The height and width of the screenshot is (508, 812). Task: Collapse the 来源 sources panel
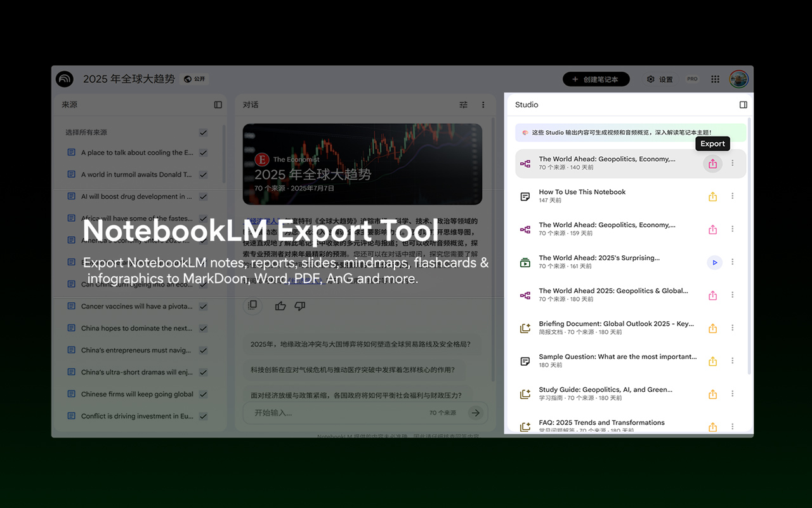[218, 105]
